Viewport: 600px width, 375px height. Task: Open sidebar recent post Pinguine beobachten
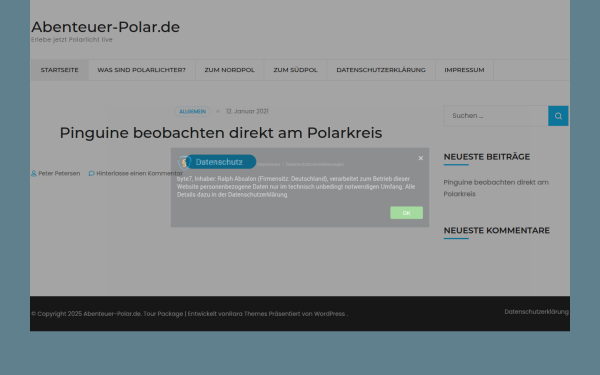click(496, 188)
